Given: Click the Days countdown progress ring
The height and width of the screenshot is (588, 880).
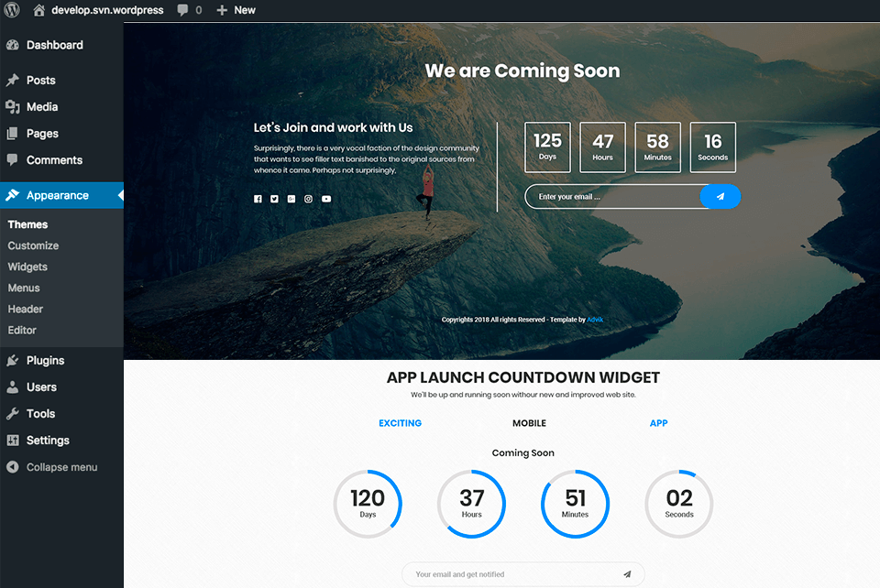Looking at the screenshot, I should [x=368, y=503].
